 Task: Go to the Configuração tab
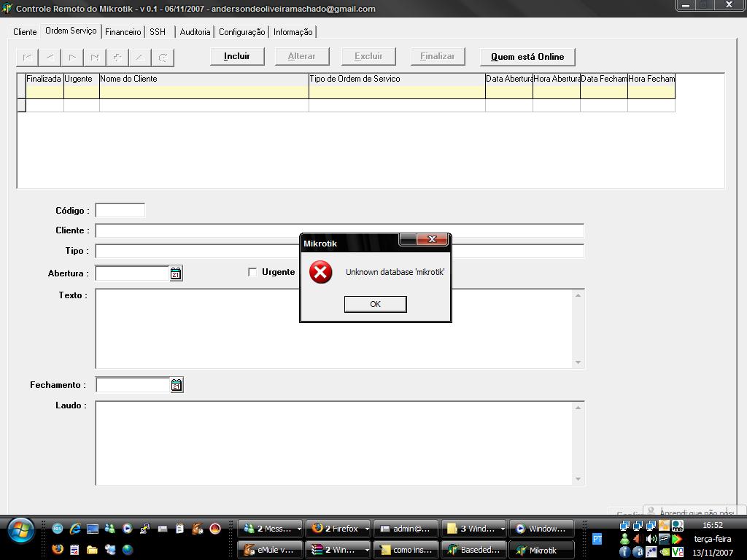[x=241, y=32]
